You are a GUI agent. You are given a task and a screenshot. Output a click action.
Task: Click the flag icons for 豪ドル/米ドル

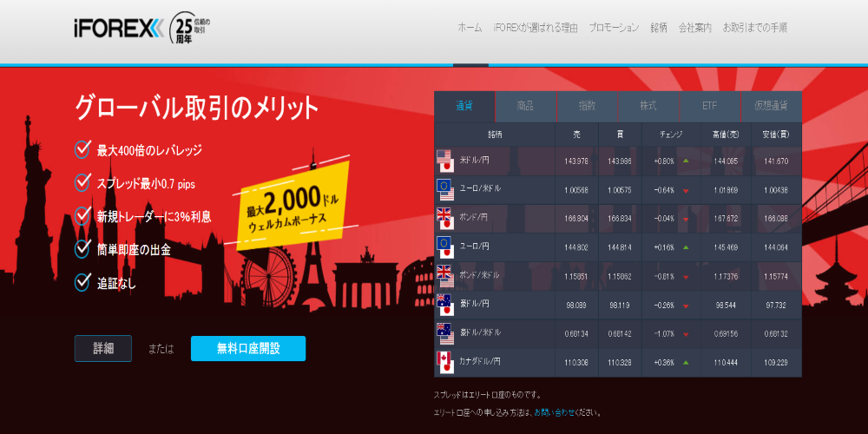point(445,334)
